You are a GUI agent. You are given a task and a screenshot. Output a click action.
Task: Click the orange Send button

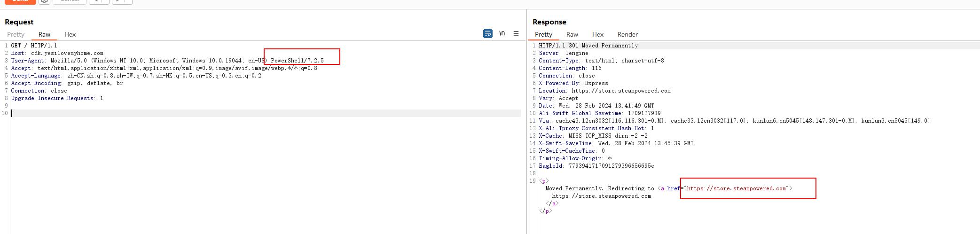[x=20, y=1]
